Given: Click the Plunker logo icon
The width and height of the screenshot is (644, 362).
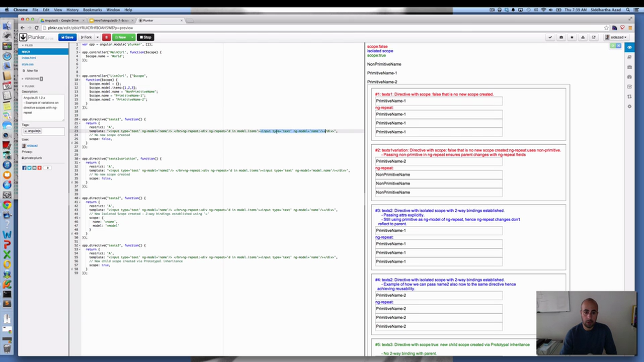Looking at the screenshot, I should coord(23,37).
